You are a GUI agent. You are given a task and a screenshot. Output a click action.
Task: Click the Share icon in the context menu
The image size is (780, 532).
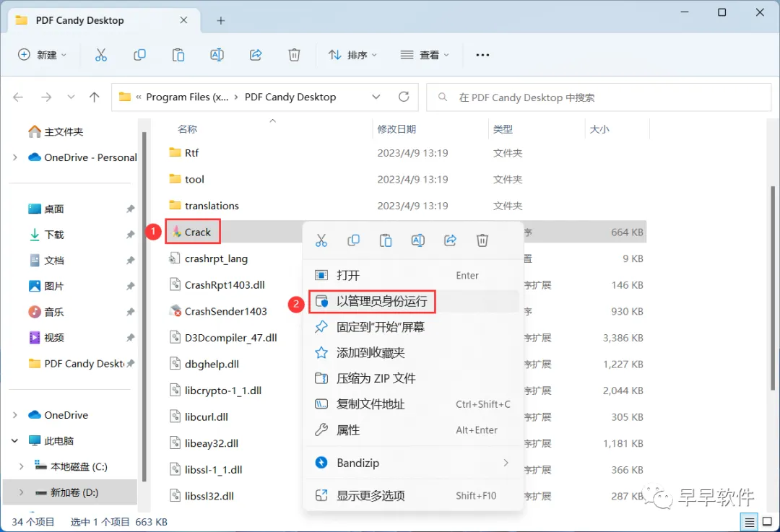(450, 240)
